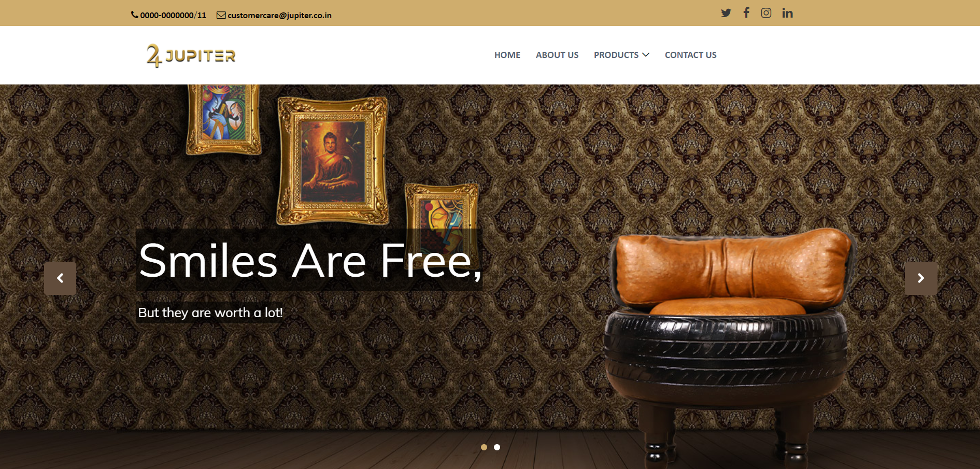Open the CONTACT US page

(x=691, y=55)
